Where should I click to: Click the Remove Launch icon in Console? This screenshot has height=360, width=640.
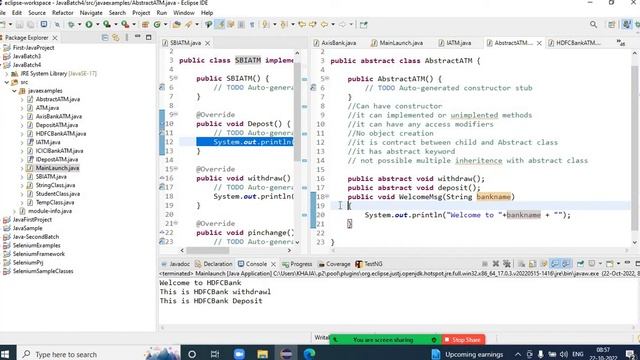pos(496,264)
